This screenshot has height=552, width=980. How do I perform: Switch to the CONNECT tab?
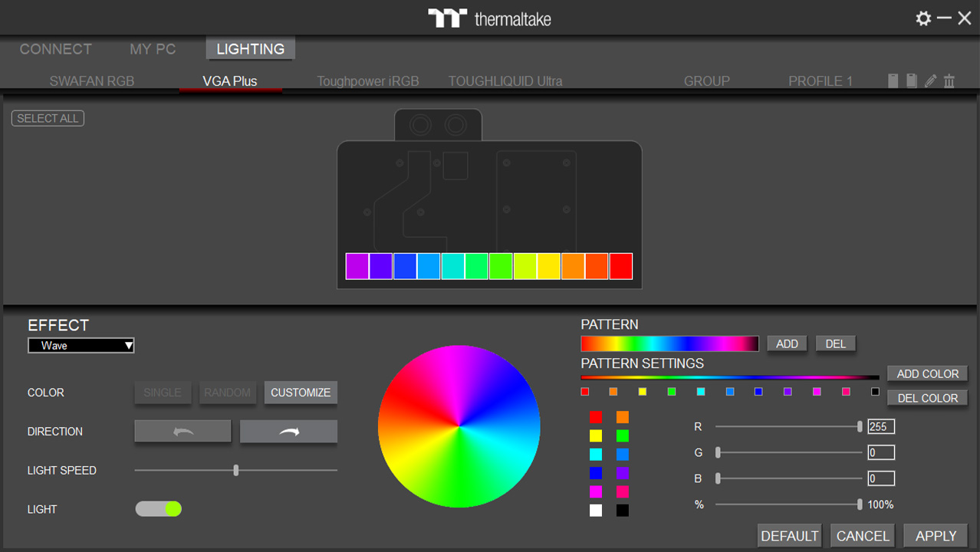pos(56,49)
